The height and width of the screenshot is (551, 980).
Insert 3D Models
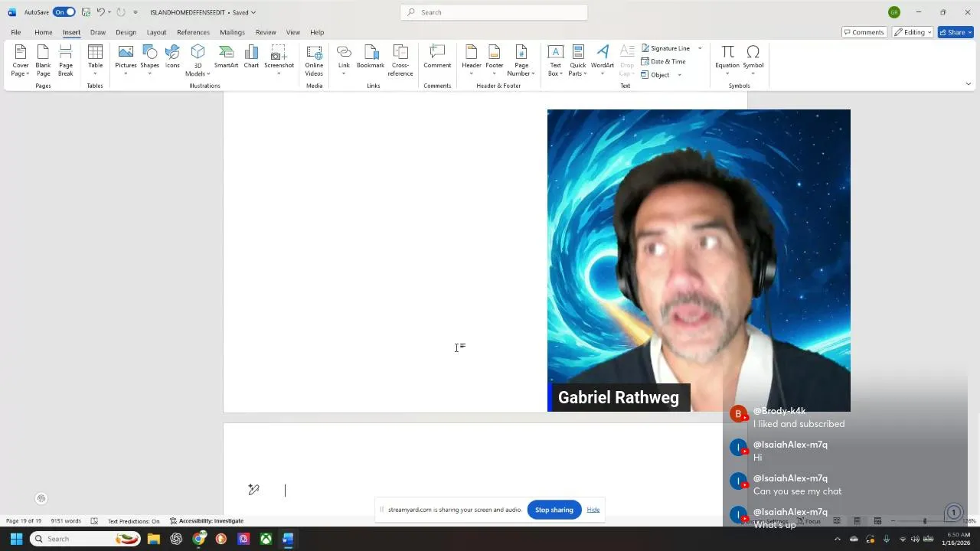(198, 60)
